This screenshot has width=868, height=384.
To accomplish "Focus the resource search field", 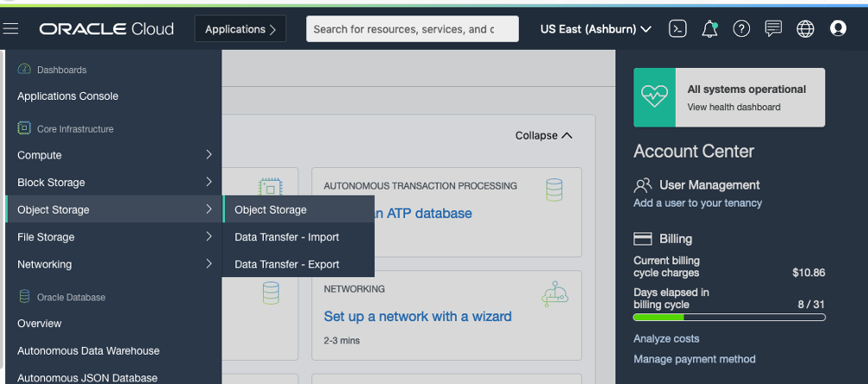I will click(412, 29).
